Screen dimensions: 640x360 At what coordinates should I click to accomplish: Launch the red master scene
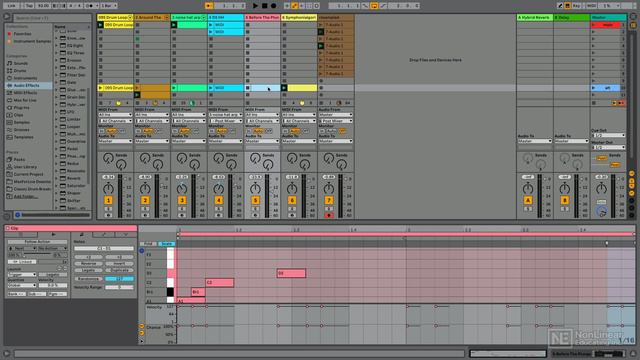click(x=594, y=25)
